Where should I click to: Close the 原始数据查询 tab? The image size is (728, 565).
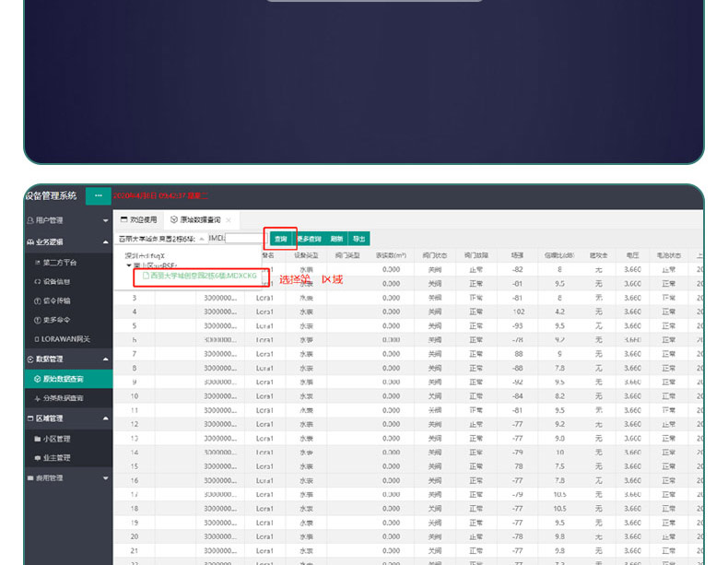(229, 220)
